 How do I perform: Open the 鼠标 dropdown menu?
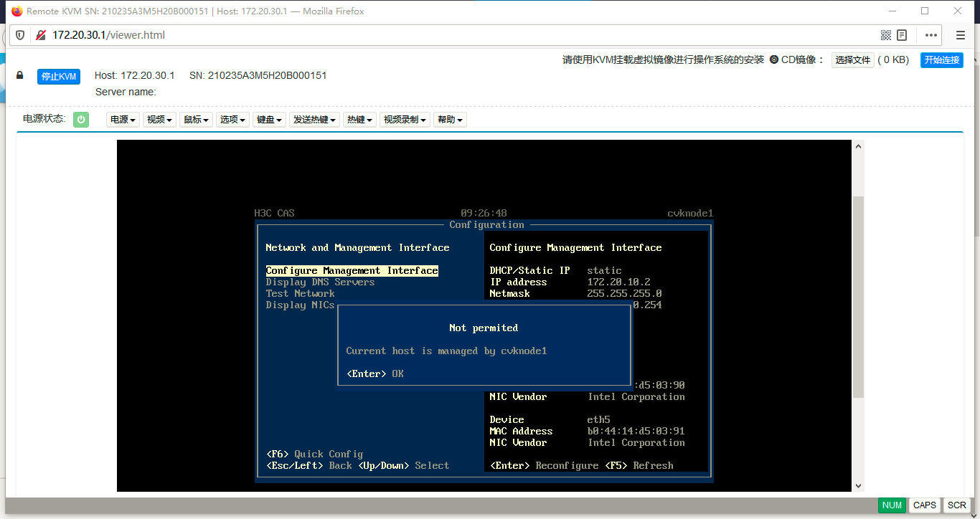pos(197,120)
